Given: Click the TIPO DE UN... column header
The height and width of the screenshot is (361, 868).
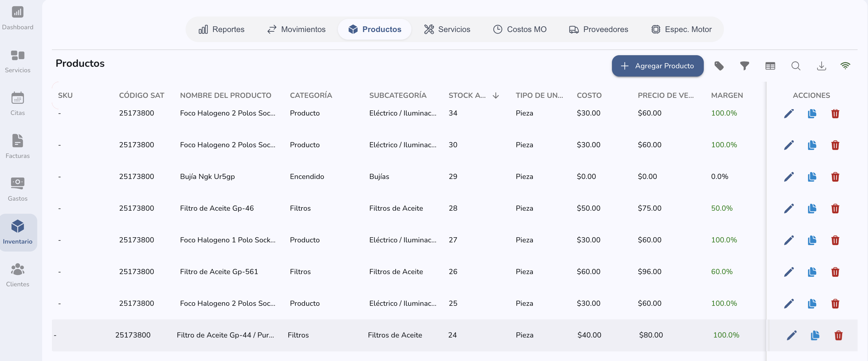Looking at the screenshot, I should point(539,95).
